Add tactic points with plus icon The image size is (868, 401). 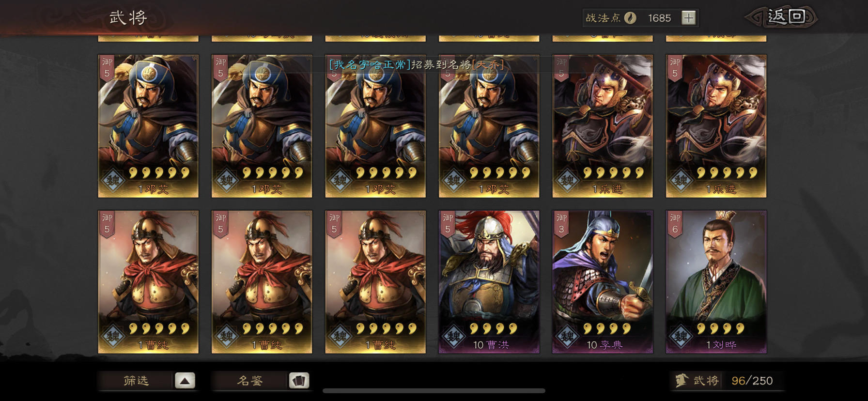[688, 18]
